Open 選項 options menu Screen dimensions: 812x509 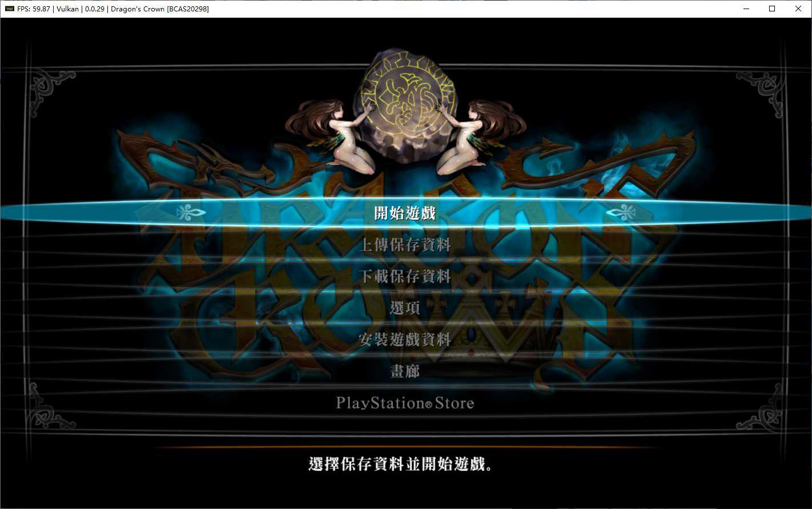pyautogui.click(x=405, y=308)
